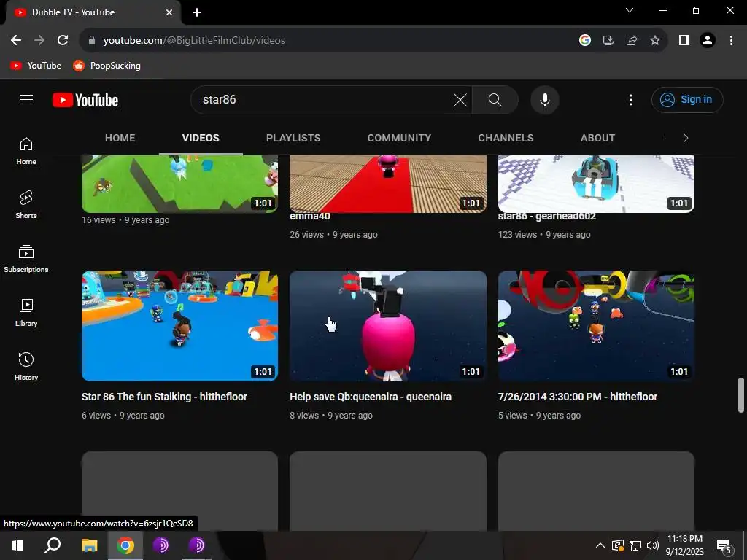This screenshot has width=747, height=560.
Task: Toggle the browser side panel
Action: tap(684, 41)
